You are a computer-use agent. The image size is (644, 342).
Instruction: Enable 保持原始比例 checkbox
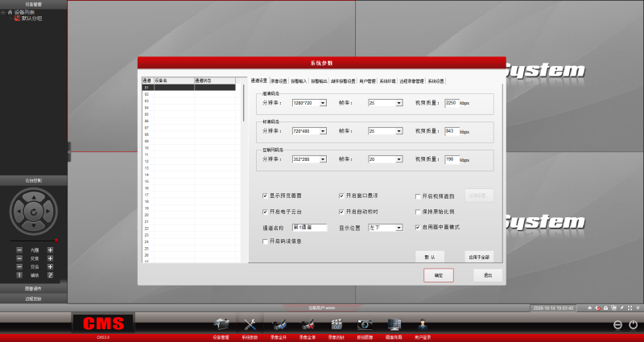coord(418,212)
